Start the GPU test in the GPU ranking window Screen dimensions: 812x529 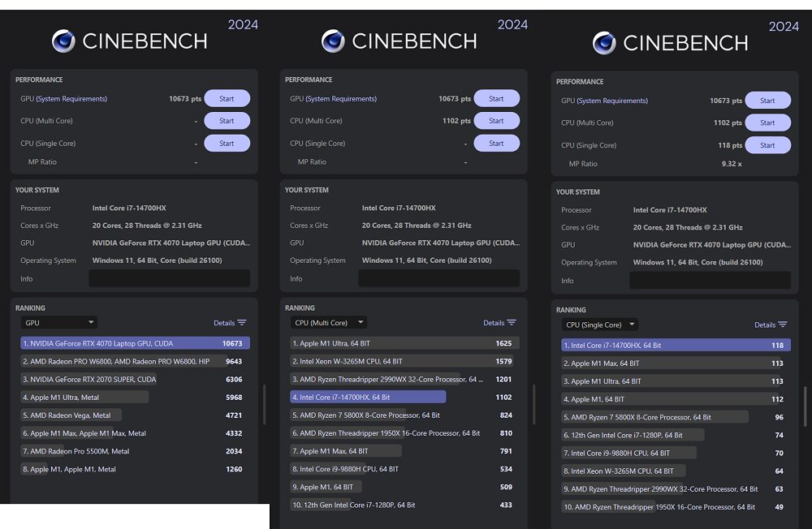[x=227, y=98]
